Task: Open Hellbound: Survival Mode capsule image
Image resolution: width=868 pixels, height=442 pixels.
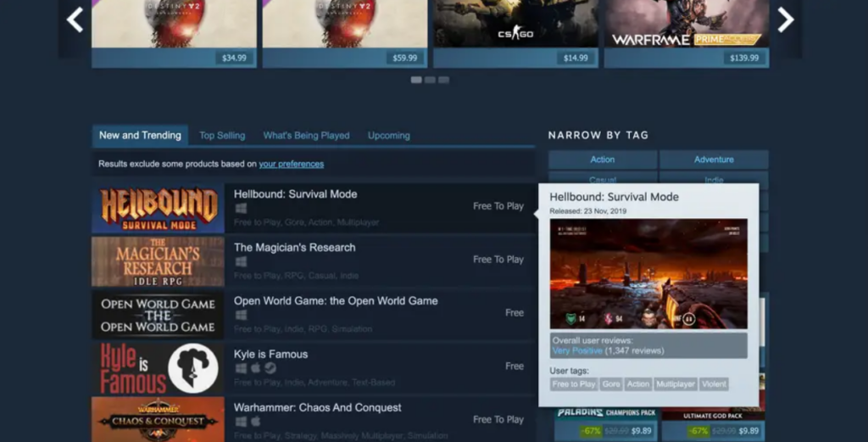Action: (158, 208)
